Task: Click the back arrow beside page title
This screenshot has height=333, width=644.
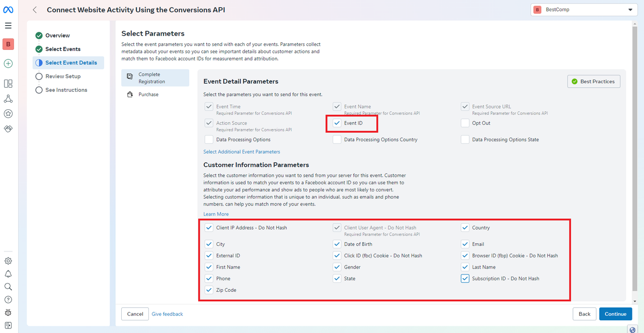Action: (35, 10)
